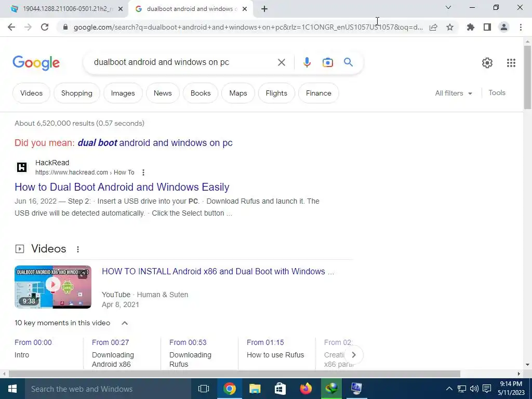
Task: Click the forward navigation arrow
Action: [x=28, y=27]
